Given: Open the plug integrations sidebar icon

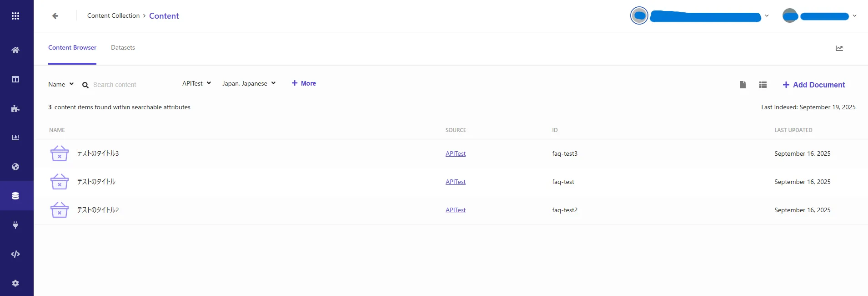Looking at the screenshot, I should point(15,225).
